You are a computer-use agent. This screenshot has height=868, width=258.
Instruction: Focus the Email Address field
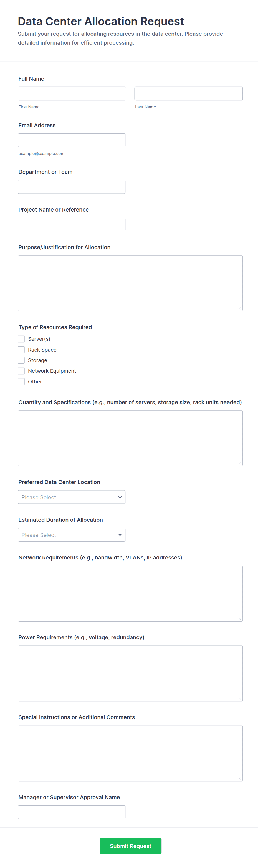tap(72, 140)
